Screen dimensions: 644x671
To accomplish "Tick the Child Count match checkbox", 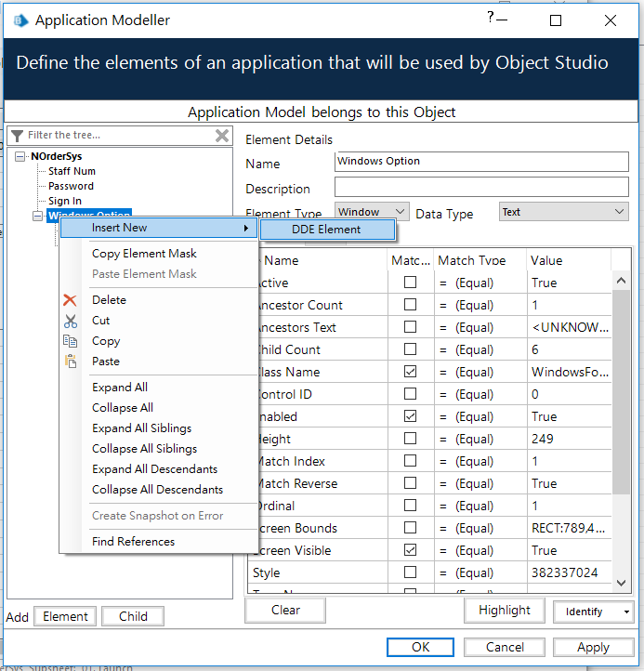I will coord(410,349).
